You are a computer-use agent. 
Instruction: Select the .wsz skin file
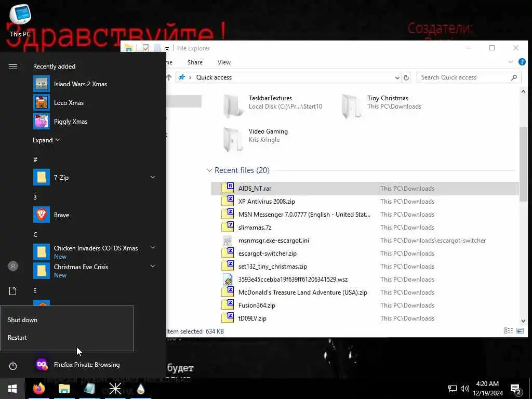click(x=364, y=279)
